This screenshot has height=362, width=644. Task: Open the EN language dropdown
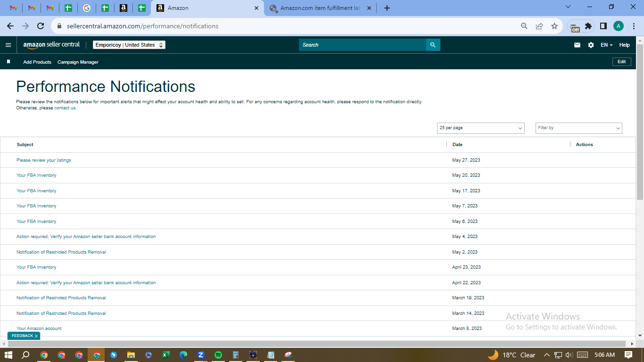(x=607, y=45)
